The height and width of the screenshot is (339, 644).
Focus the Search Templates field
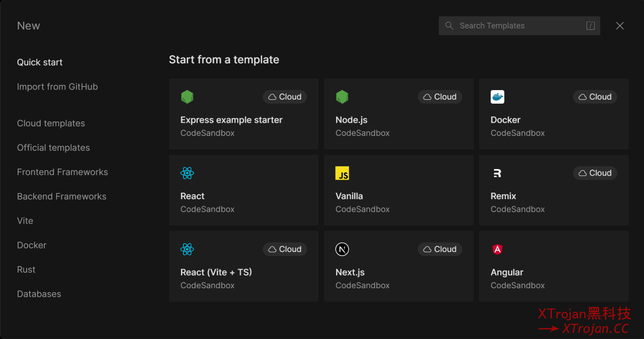519,26
